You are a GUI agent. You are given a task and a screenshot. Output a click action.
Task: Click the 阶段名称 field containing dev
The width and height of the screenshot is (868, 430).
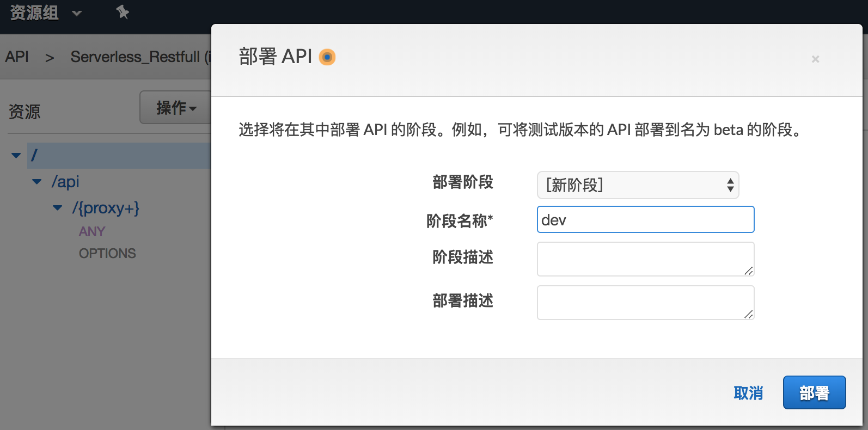645,220
